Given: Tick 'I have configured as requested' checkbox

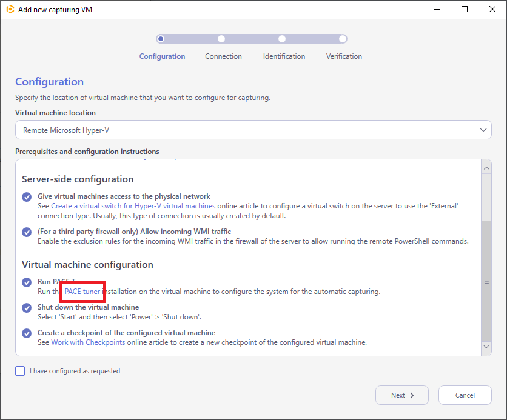Looking at the screenshot, I should click(20, 371).
